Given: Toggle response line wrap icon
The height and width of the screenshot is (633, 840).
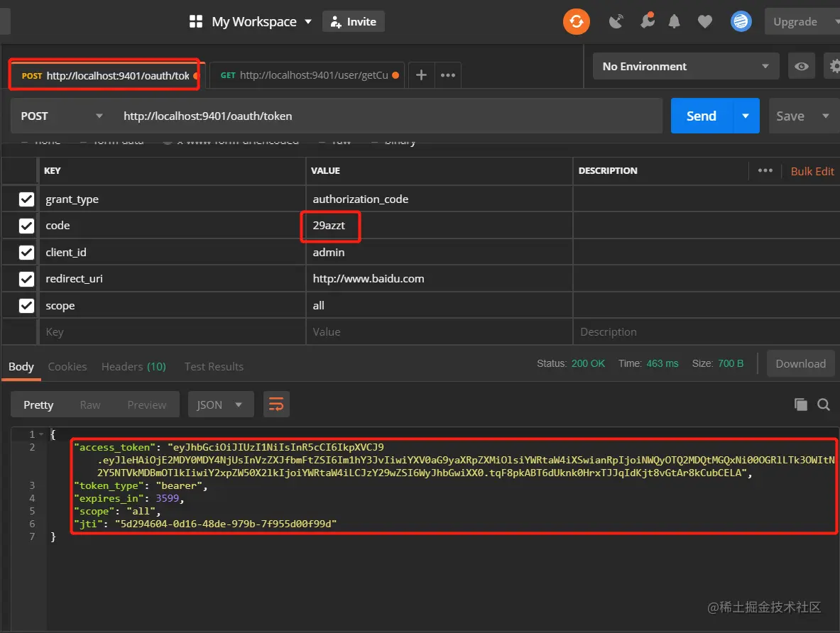Looking at the screenshot, I should click(276, 404).
